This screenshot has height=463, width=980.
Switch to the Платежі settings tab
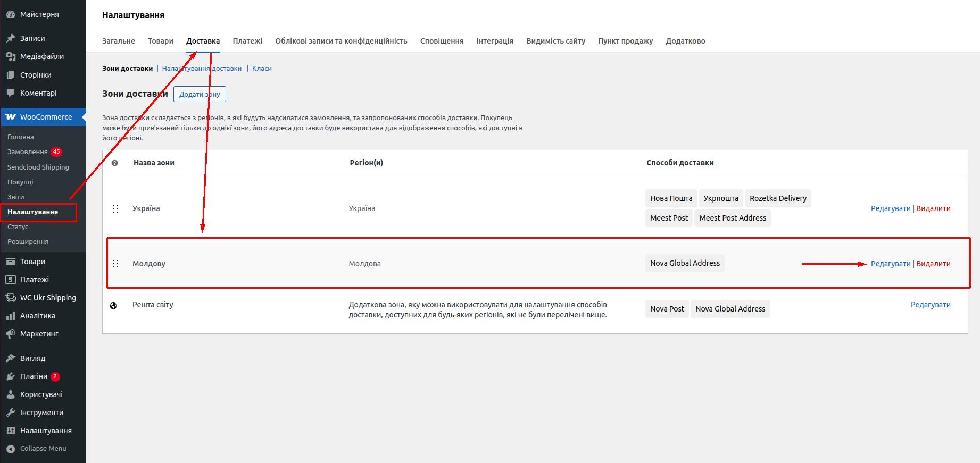[247, 41]
